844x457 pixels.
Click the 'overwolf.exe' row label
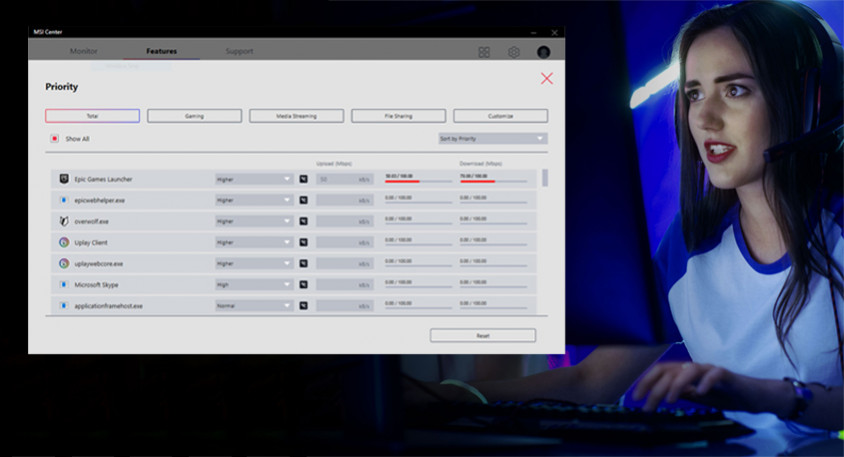click(92, 221)
